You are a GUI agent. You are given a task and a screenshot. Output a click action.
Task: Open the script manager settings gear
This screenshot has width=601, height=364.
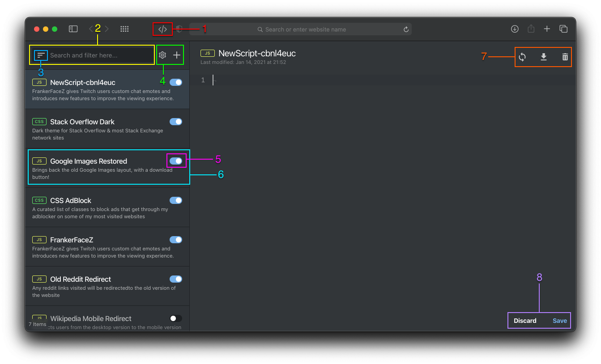[x=162, y=54]
